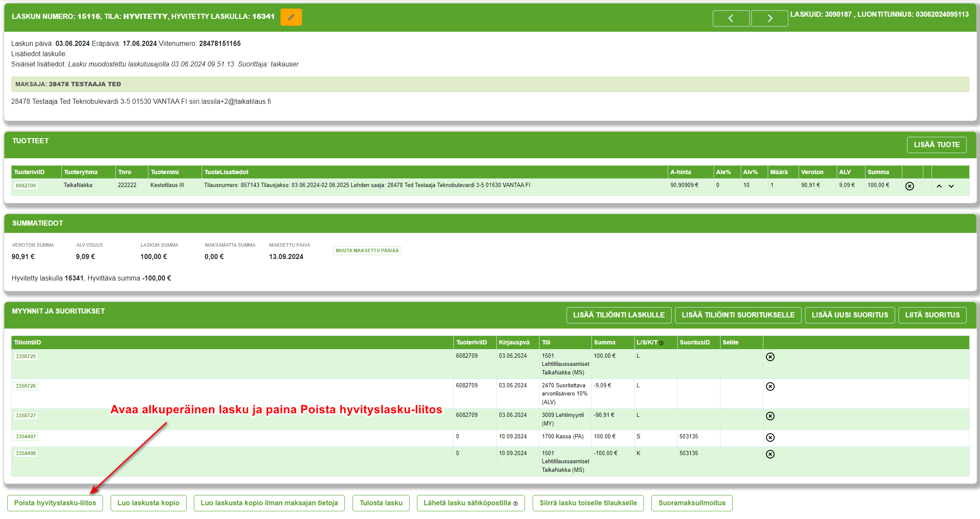
Task: Click Luo laskusta kopio ilman maksajan tietoja
Action: [x=269, y=503]
